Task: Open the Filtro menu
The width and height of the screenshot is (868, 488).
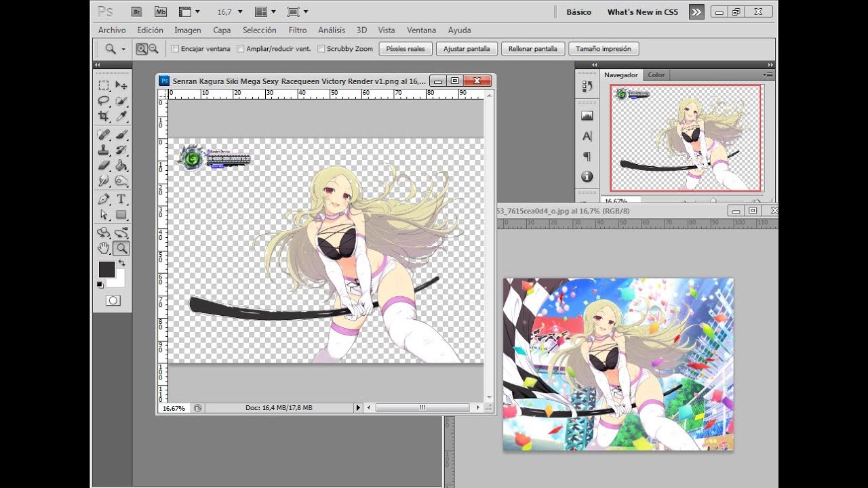Action: pos(298,30)
